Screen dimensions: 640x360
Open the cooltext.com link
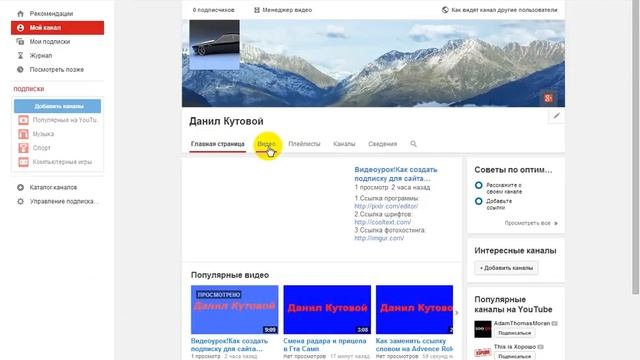point(382,222)
